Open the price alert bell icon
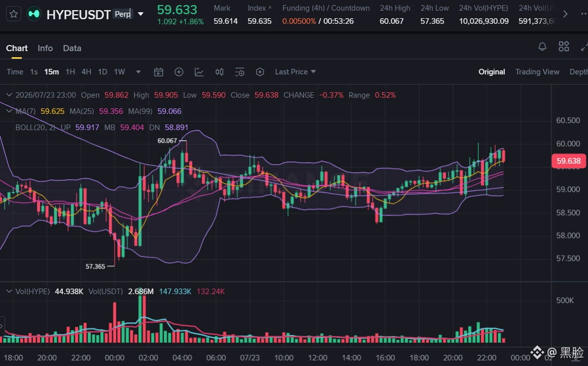 pos(542,47)
